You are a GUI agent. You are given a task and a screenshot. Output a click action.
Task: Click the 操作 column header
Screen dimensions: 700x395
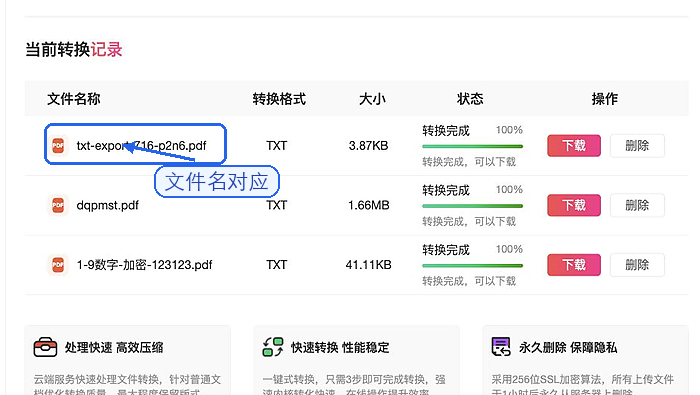(605, 99)
